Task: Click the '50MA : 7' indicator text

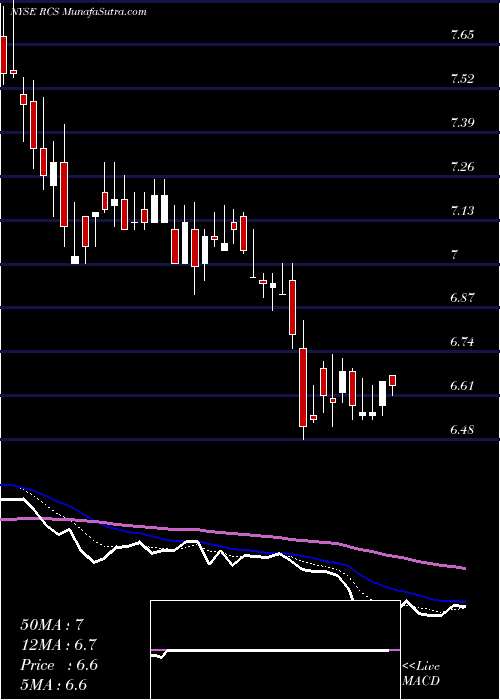Action: coord(52,625)
